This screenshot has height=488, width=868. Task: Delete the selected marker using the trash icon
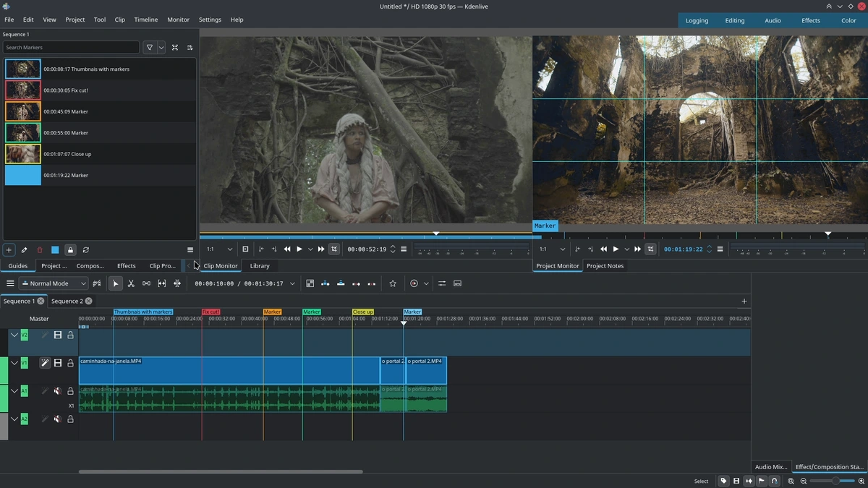[39, 249]
